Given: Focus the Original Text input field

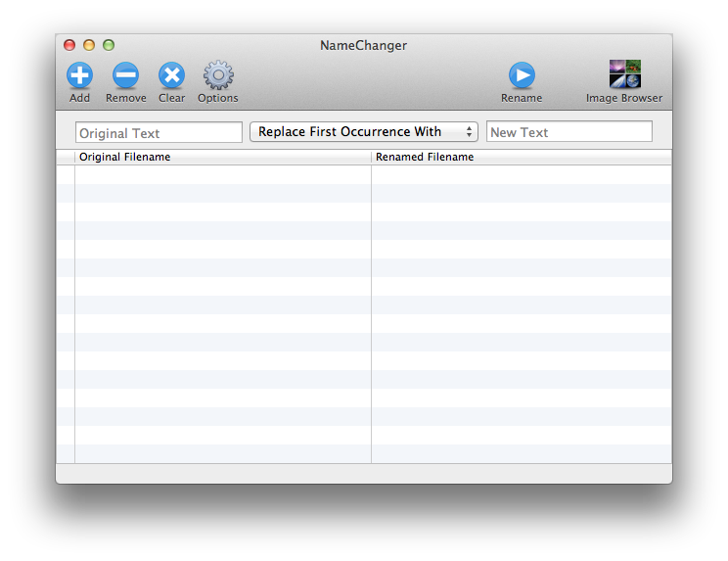Looking at the screenshot, I should (159, 133).
